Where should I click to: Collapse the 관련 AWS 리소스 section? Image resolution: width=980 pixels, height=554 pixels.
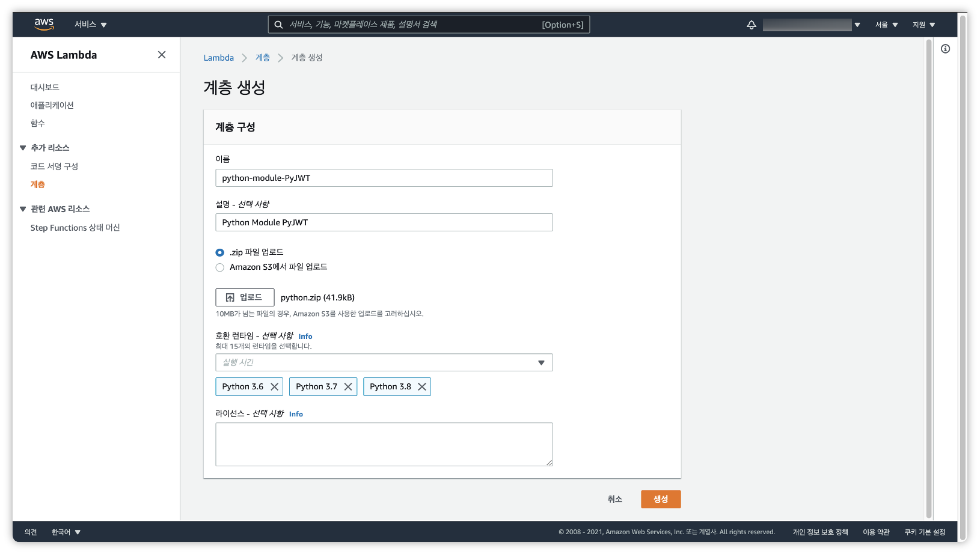click(x=23, y=209)
